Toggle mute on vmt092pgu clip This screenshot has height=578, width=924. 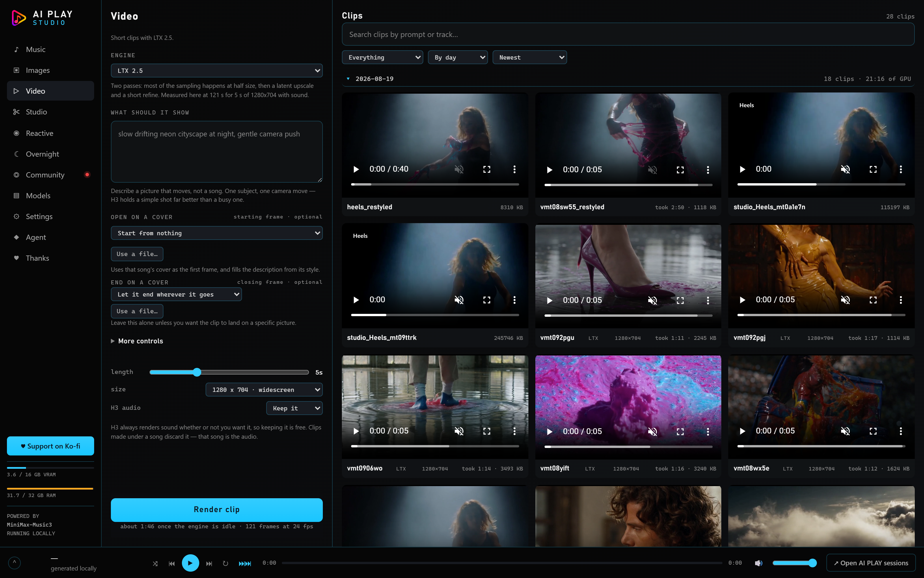[x=653, y=301]
